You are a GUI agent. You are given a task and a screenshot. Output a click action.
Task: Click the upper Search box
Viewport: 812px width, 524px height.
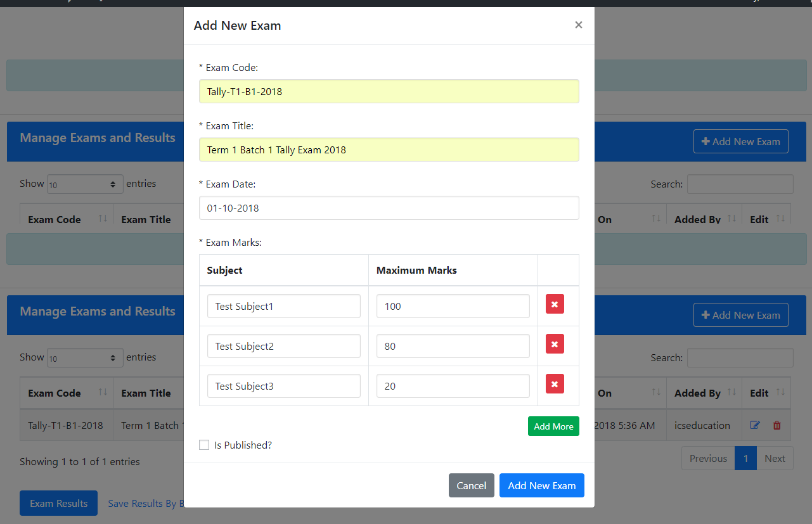pyautogui.click(x=740, y=184)
